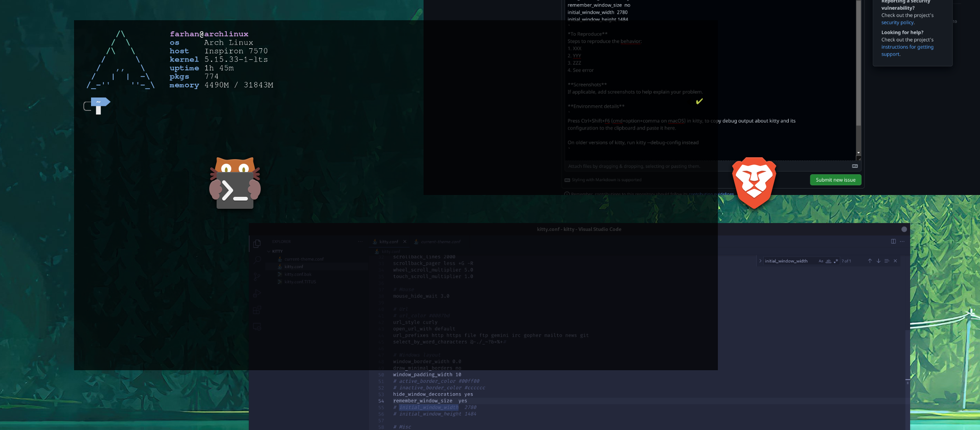Viewport: 980px width, 430px height.
Task: Open Source Control in VS Code activity bar
Action: click(x=257, y=277)
